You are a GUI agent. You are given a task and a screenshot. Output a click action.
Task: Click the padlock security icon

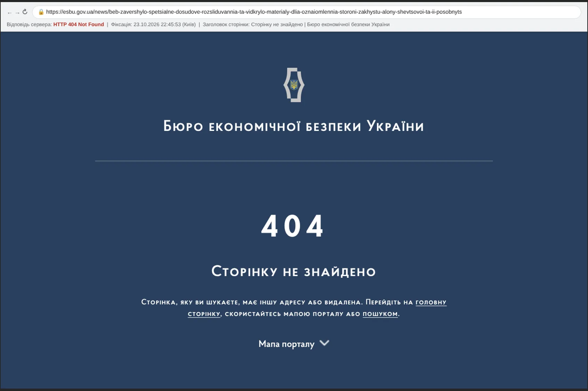click(41, 12)
